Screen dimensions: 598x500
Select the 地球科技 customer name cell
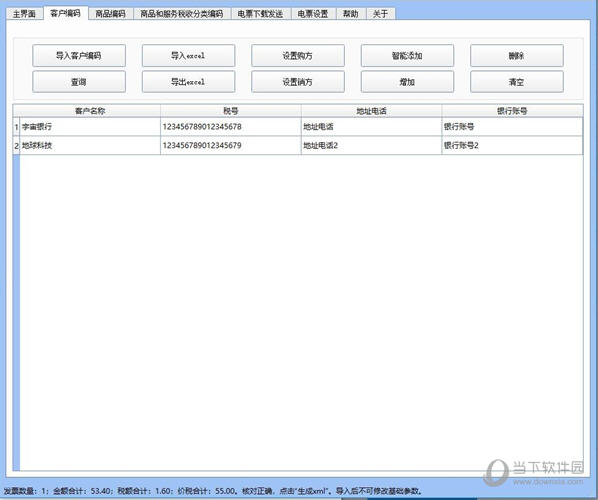point(90,145)
